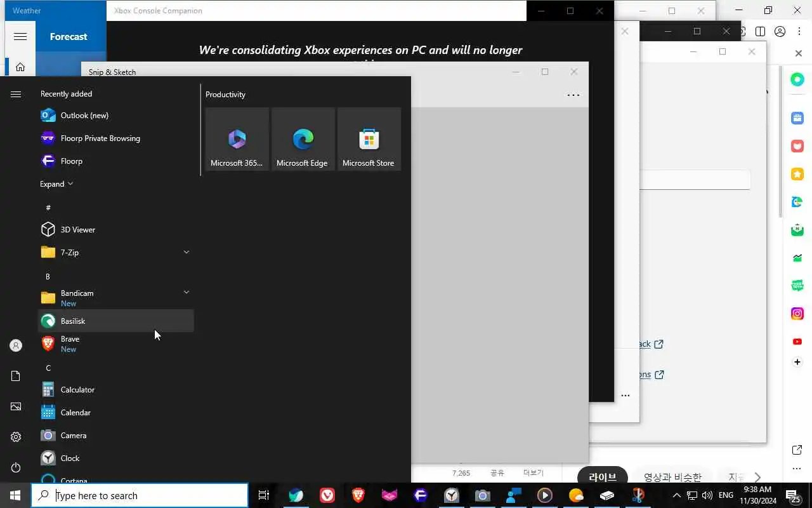Open the user account icon in Start rail
812x508 pixels.
pyautogui.click(x=16, y=345)
